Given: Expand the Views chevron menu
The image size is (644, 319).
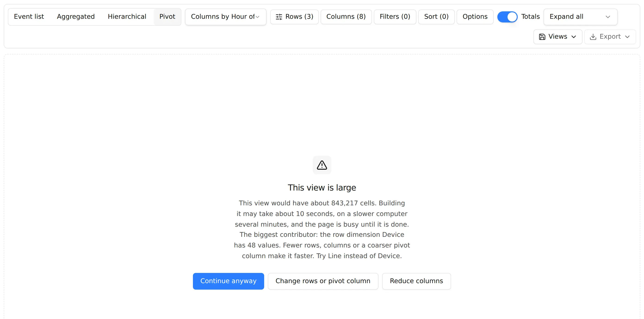Looking at the screenshot, I should (574, 37).
